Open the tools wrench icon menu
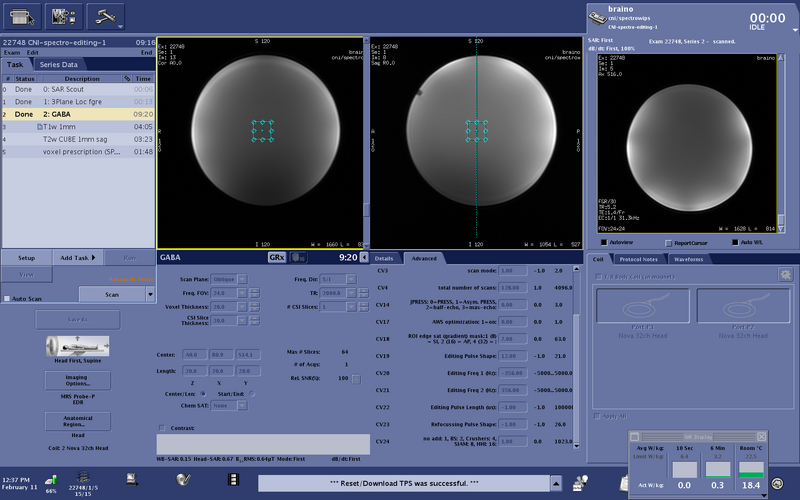The image size is (800, 500). tap(106, 16)
